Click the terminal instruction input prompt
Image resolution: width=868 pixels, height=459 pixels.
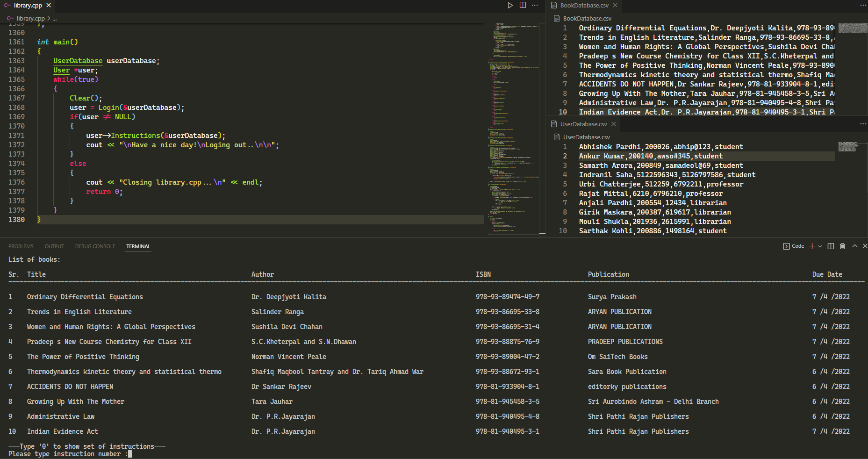coord(129,453)
